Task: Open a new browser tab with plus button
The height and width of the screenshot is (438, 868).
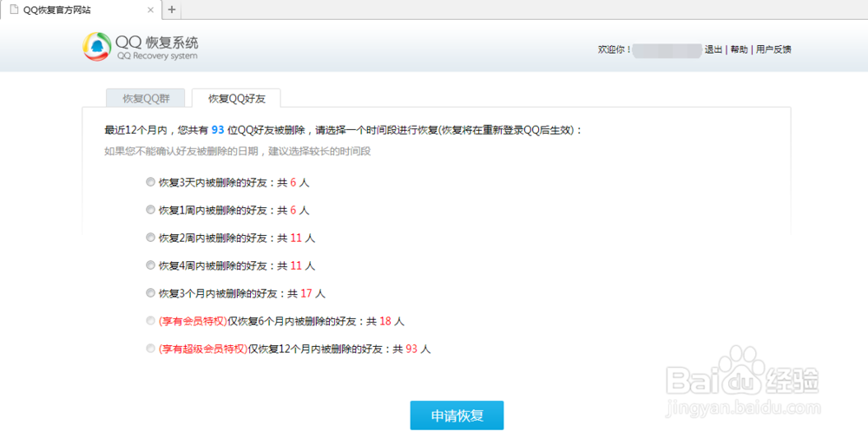Action: [172, 10]
